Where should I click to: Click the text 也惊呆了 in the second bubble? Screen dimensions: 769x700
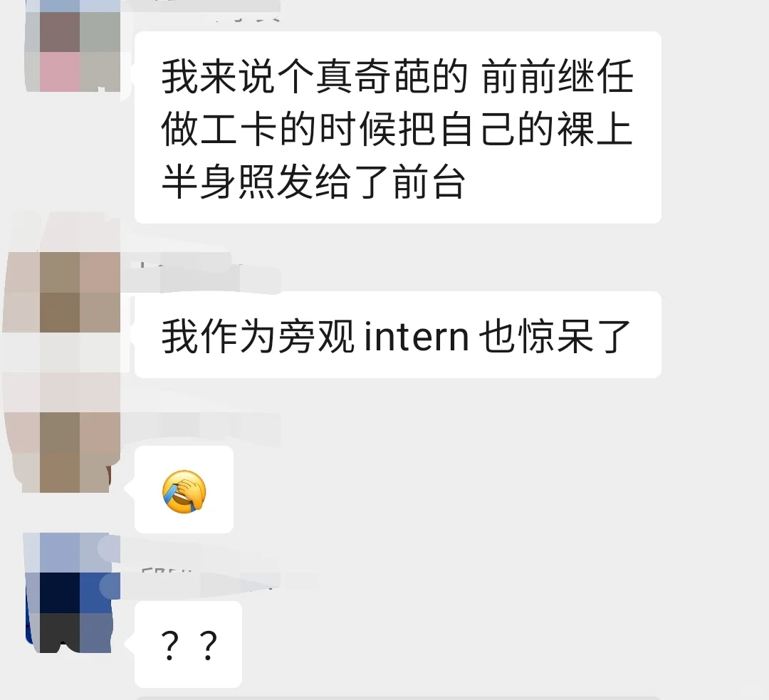coord(554,337)
